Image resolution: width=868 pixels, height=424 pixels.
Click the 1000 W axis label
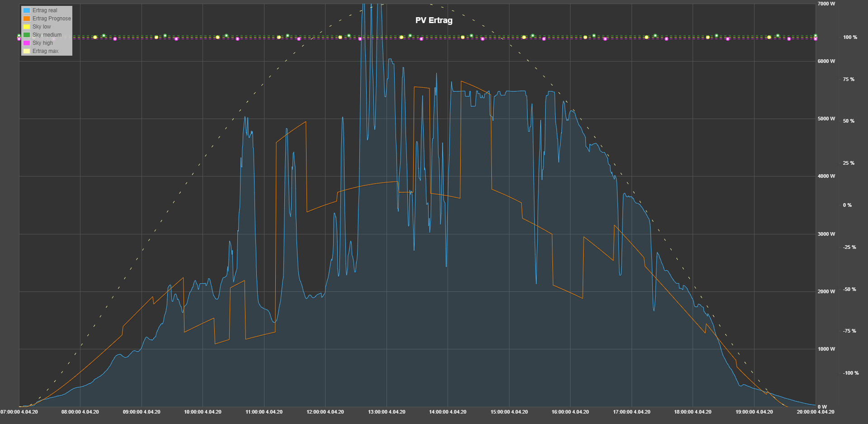826,349
